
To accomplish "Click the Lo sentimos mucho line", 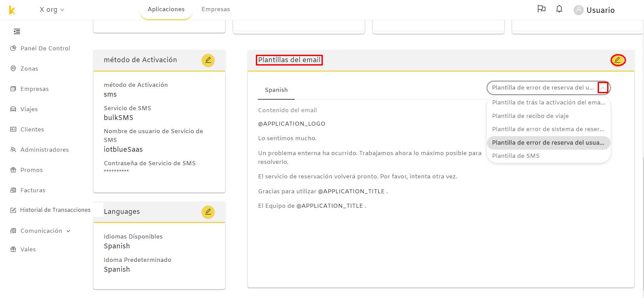I will click(x=287, y=138).
